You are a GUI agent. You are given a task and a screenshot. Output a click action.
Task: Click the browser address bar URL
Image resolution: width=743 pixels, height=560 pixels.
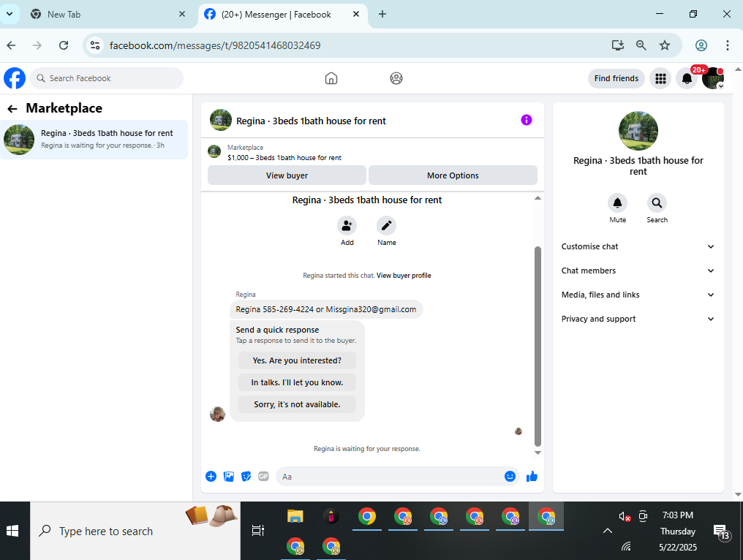(215, 45)
